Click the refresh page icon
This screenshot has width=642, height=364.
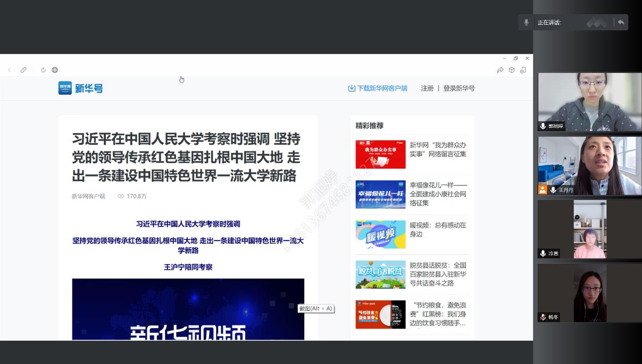[43, 70]
